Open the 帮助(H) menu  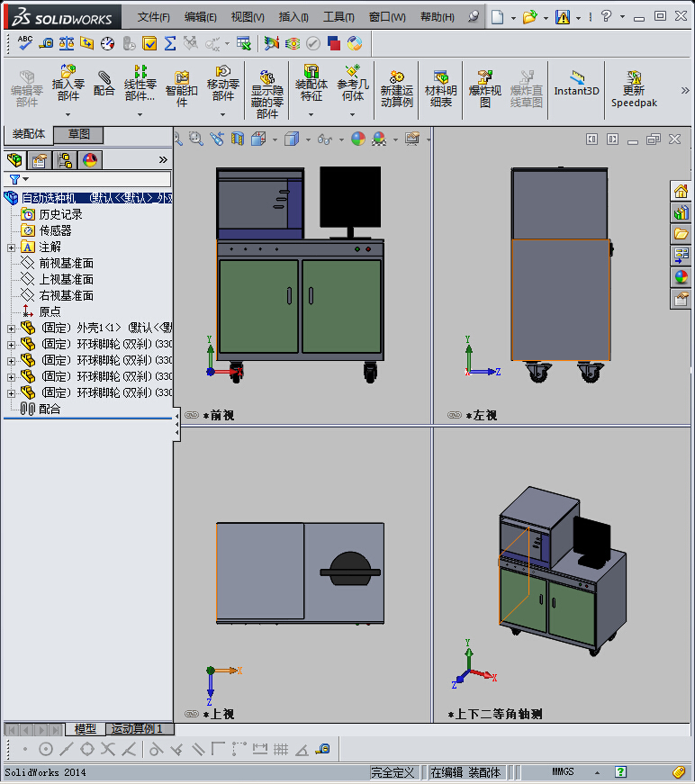tap(437, 17)
